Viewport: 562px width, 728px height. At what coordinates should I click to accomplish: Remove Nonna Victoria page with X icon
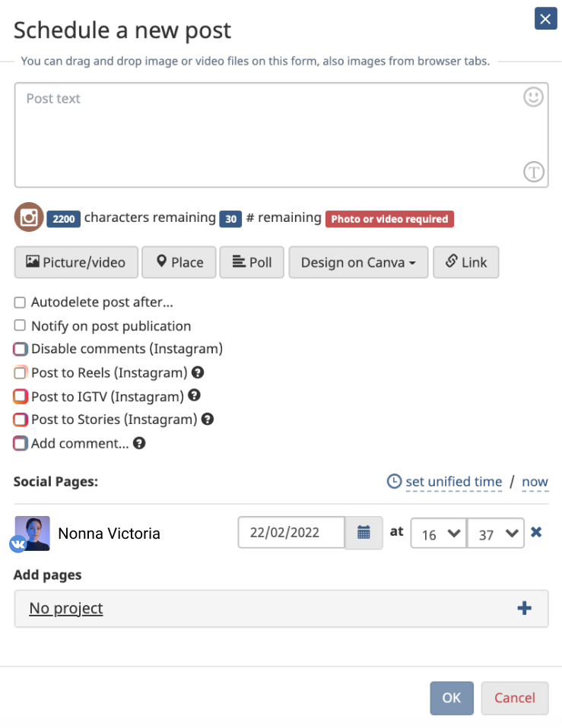click(x=536, y=532)
